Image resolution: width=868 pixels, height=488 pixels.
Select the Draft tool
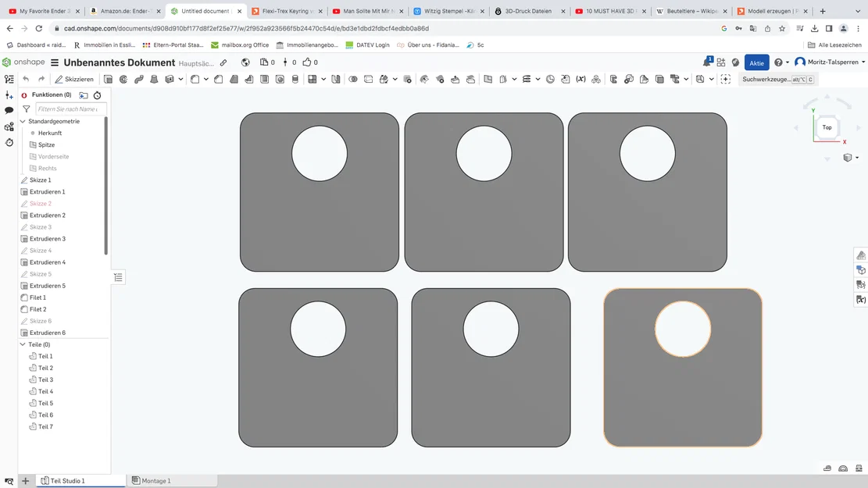(x=234, y=79)
